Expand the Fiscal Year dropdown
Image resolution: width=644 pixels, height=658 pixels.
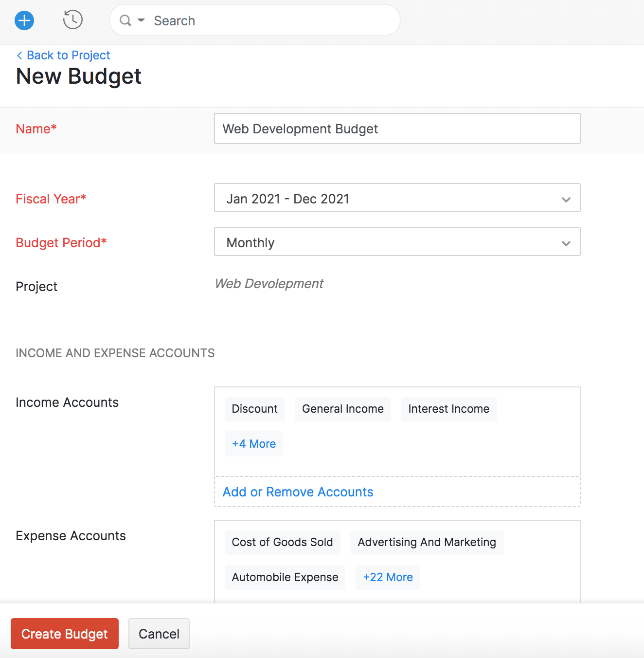pyautogui.click(x=566, y=199)
